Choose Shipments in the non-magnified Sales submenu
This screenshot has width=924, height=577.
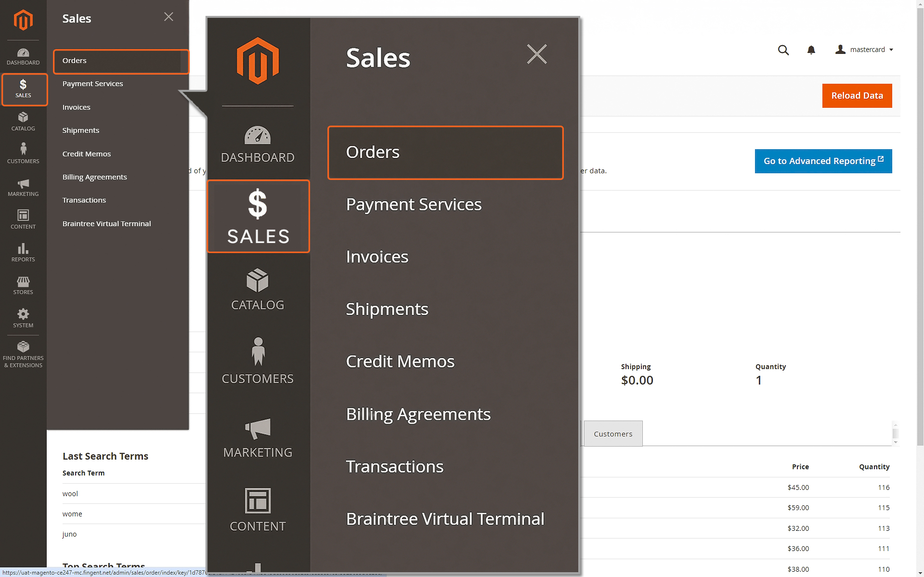click(x=80, y=130)
